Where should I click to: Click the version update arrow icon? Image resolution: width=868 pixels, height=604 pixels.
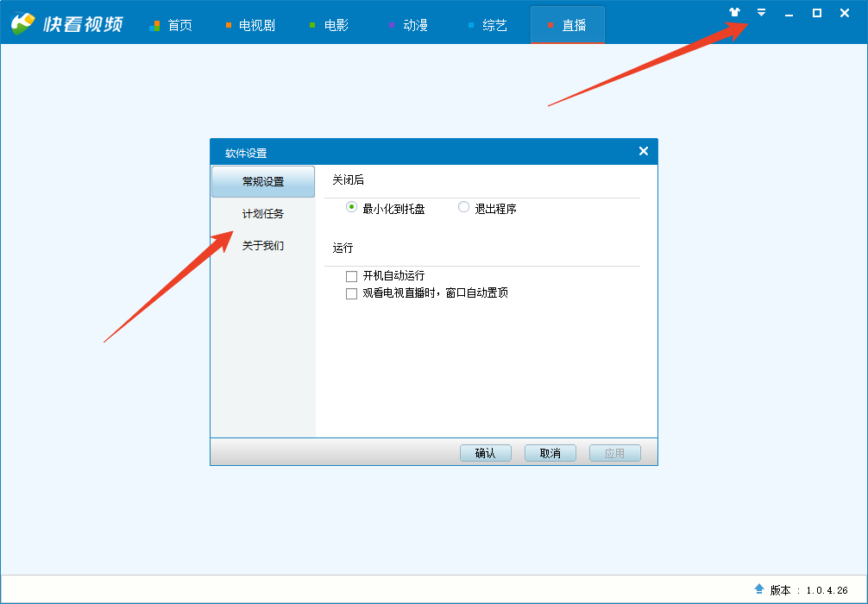click(759, 588)
